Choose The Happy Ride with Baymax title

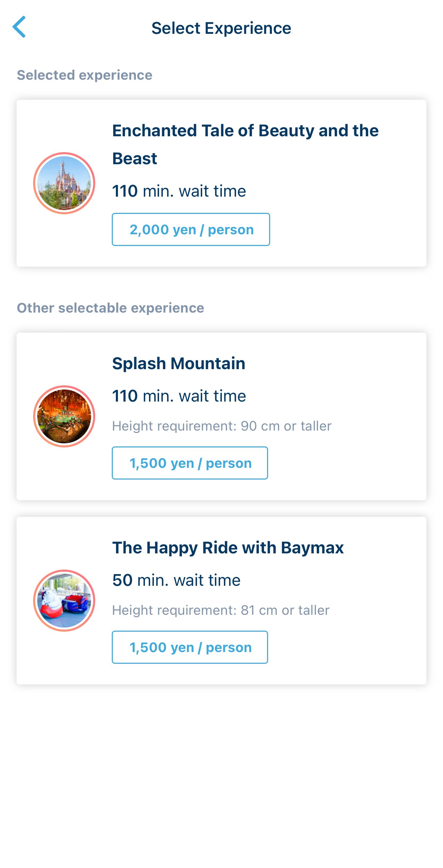(x=228, y=548)
